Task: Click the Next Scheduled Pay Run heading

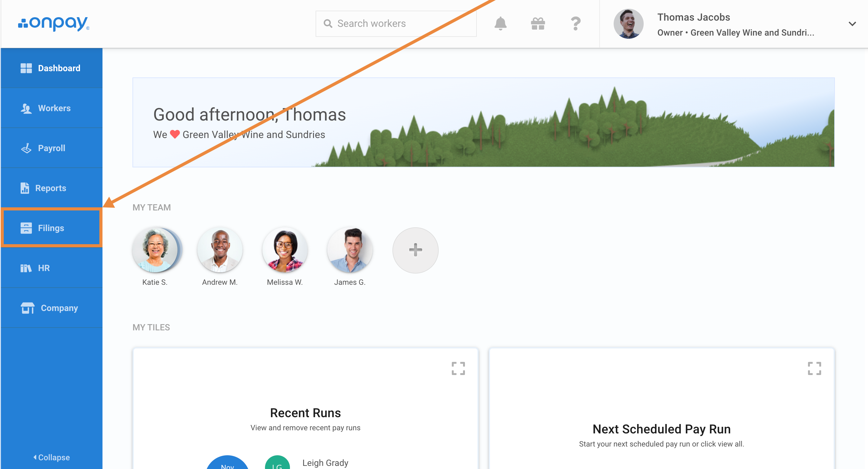Action: click(661, 429)
